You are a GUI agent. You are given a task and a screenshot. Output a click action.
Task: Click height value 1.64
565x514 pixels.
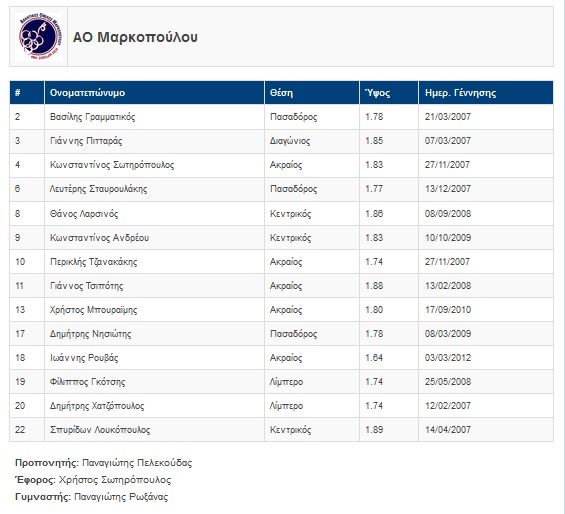(x=374, y=358)
